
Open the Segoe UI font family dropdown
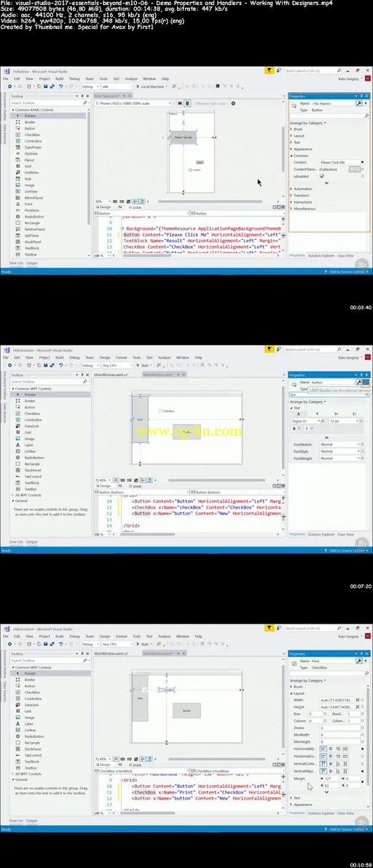pos(305,421)
